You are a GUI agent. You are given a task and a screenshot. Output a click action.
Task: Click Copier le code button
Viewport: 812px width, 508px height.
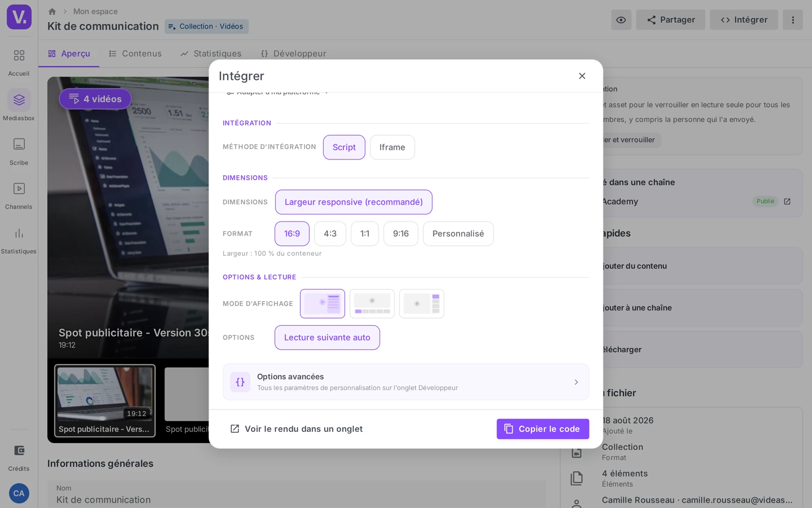543,429
